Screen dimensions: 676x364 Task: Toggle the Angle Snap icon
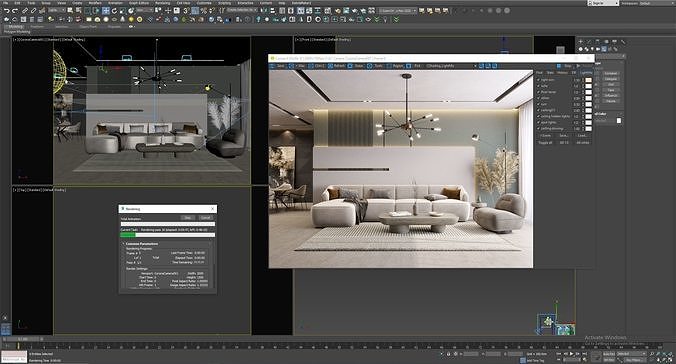coord(195,10)
